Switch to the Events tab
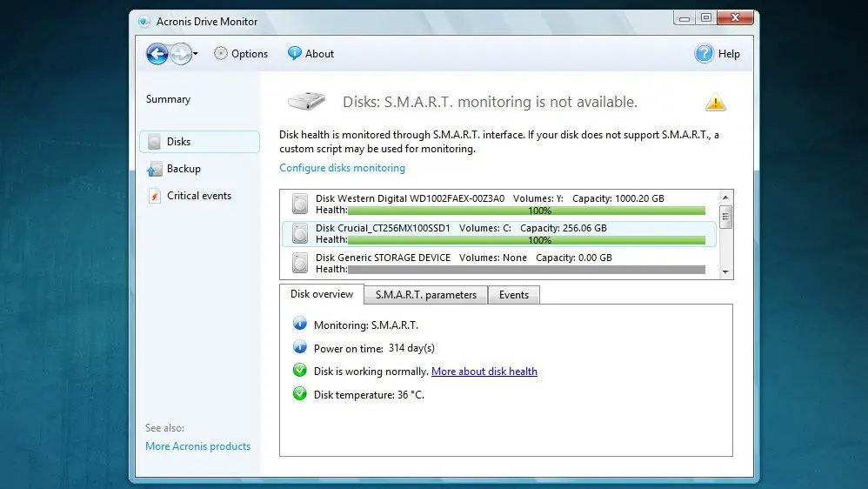Screen dimensions: 868x489 tap(514, 295)
